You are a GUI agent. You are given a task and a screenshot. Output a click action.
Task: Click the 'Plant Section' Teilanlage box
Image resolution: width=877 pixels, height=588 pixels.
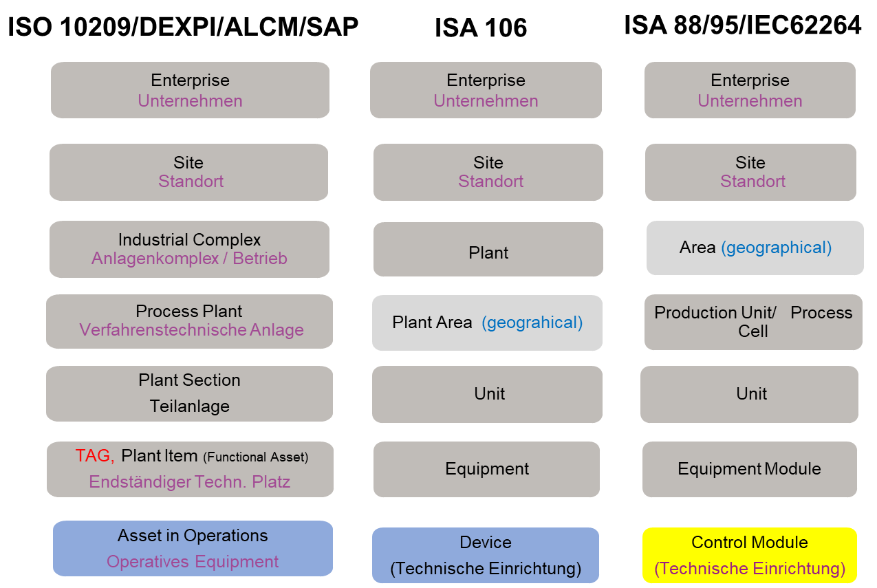point(189,393)
